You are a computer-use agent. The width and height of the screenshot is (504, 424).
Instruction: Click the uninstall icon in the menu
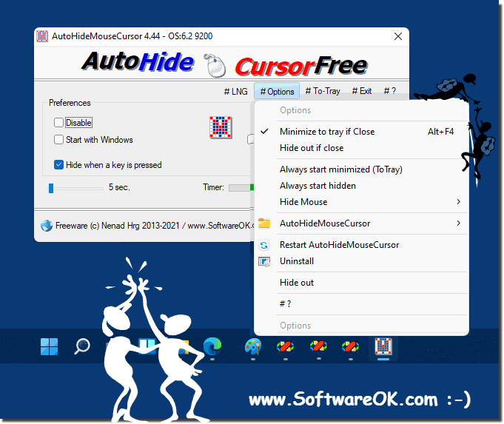[264, 261]
